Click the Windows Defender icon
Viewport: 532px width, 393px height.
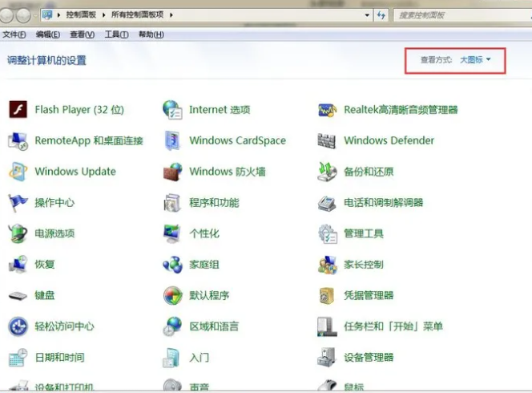pyautogui.click(x=327, y=140)
